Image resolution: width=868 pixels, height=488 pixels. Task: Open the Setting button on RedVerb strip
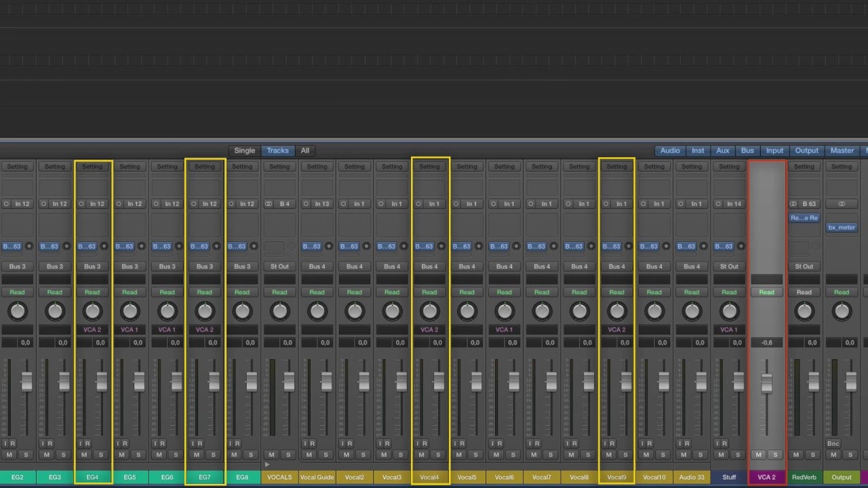804,167
